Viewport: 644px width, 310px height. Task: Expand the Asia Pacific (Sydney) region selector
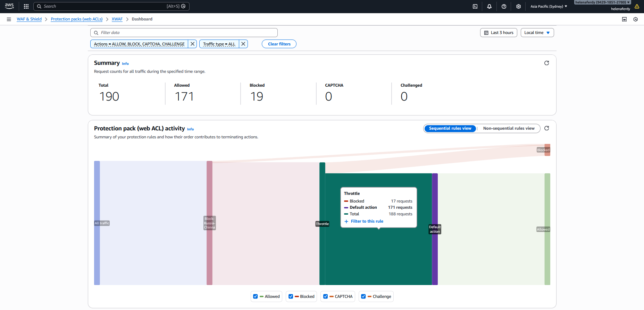(x=549, y=6)
